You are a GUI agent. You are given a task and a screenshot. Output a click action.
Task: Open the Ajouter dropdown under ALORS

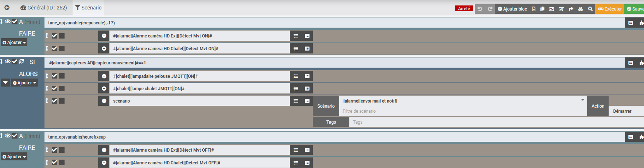coord(25,83)
